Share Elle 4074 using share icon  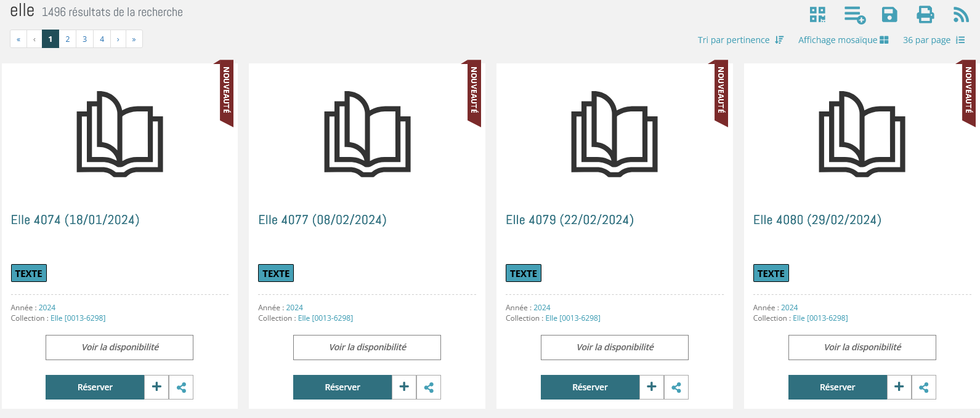click(x=181, y=387)
